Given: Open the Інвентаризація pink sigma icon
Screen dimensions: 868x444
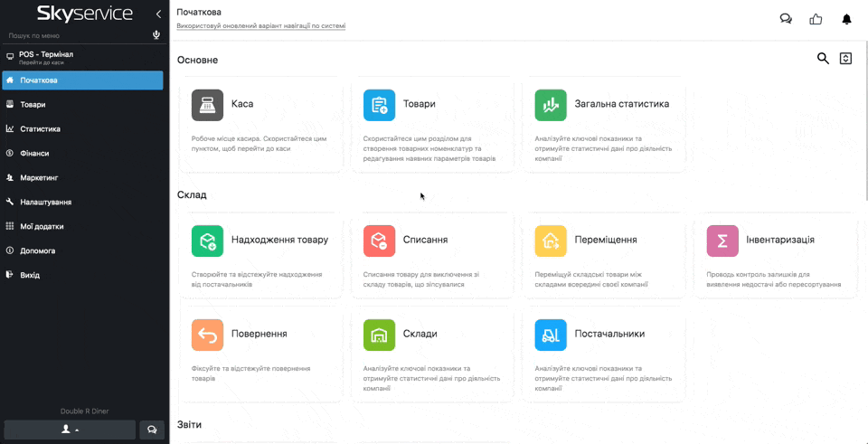Looking at the screenshot, I should (722, 241).
